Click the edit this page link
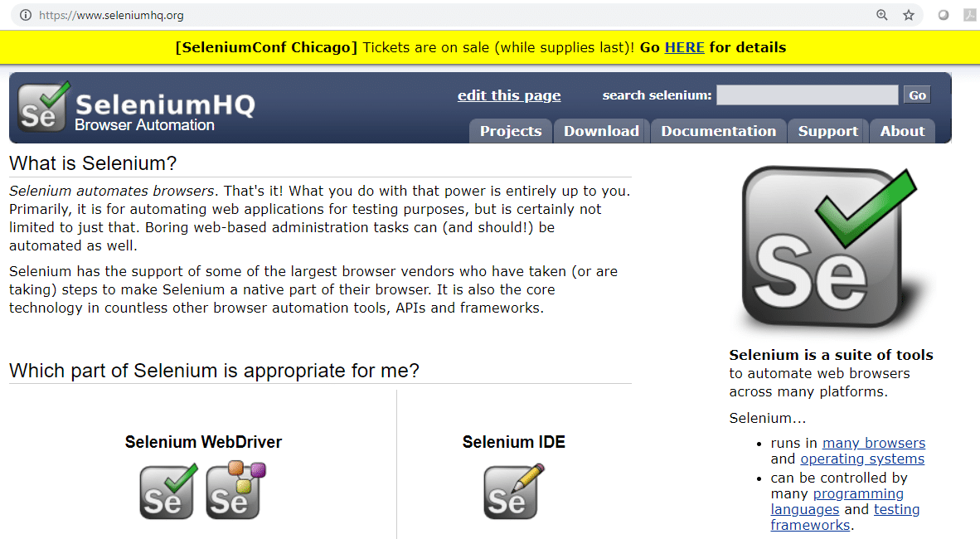The image size is (980, 539). [x=509, y=95]
